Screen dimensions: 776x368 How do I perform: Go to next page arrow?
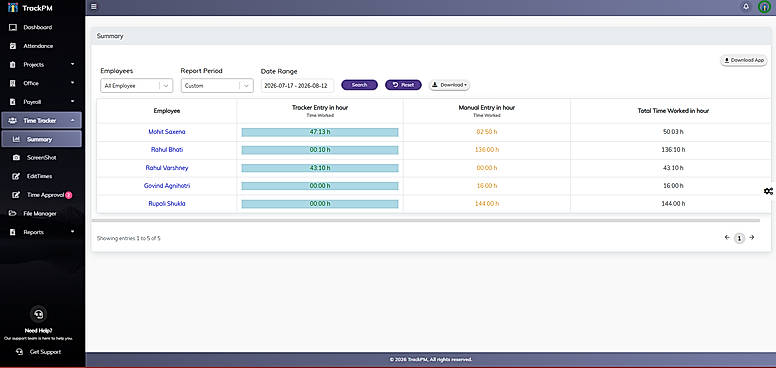click(751, 237)
